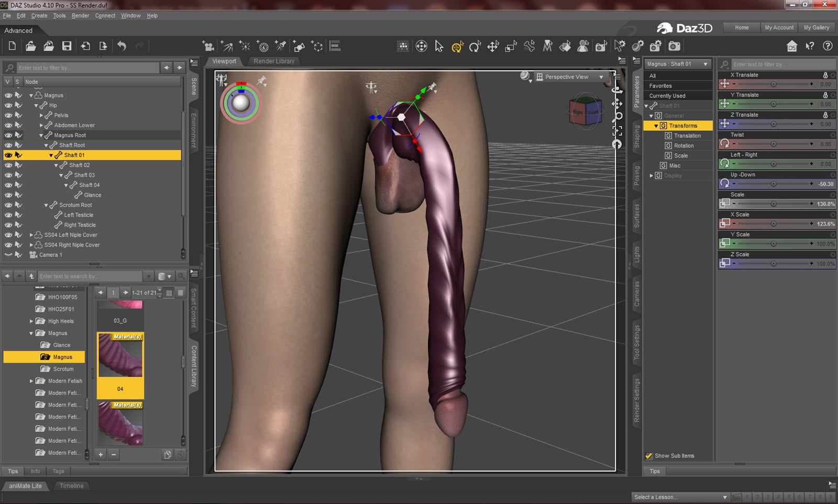
Task: Expand the High Heels folder
Action: pyautogui.click(x=31, y=321)
